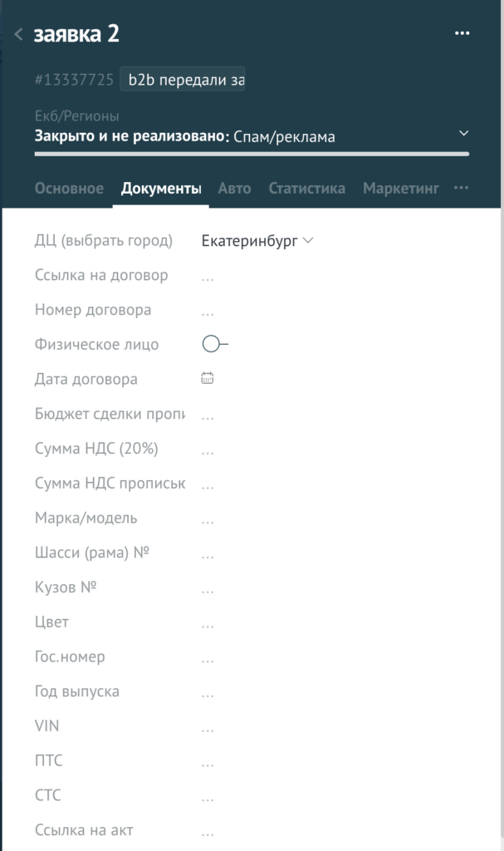
Task: Open the three-dot menu in header
Action: pyautogui.click(x=462, y=34)
